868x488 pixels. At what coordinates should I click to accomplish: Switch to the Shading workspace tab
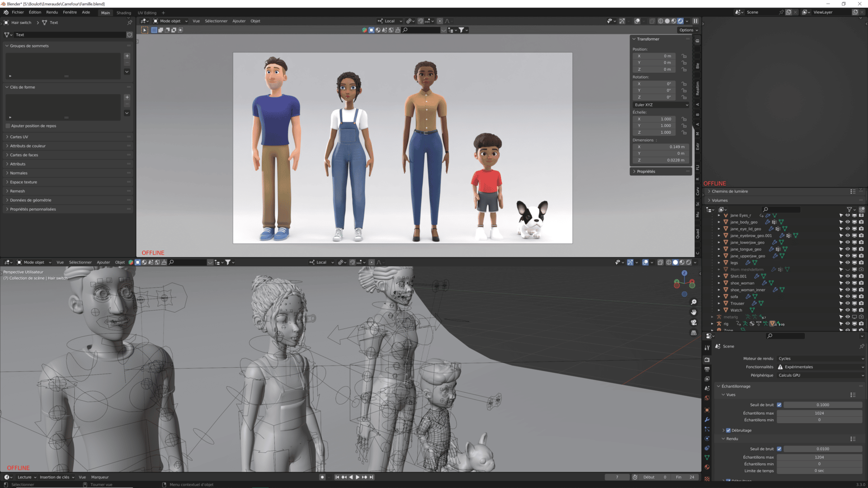point(124,13)
